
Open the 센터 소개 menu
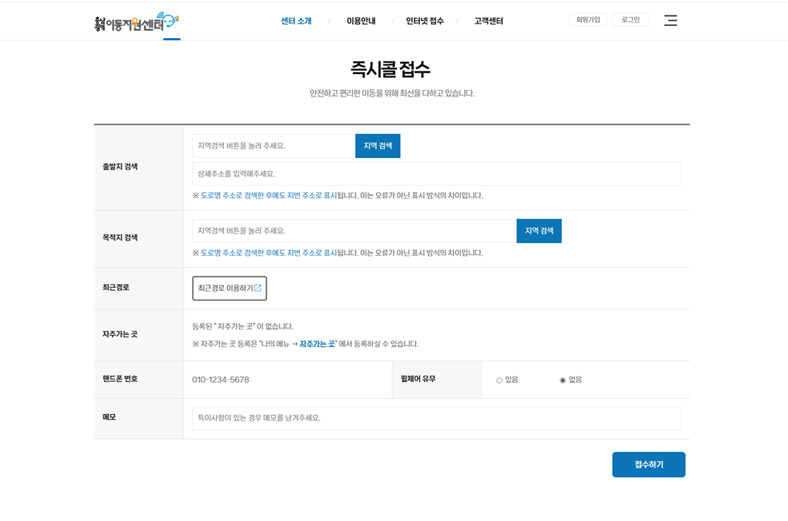296,21
